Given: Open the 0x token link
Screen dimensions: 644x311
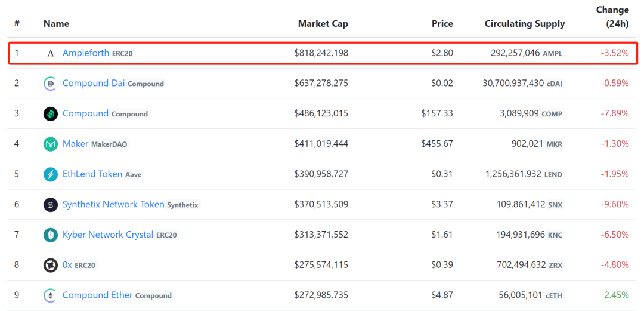Looking at the screenshot, I should pos(67,265).
